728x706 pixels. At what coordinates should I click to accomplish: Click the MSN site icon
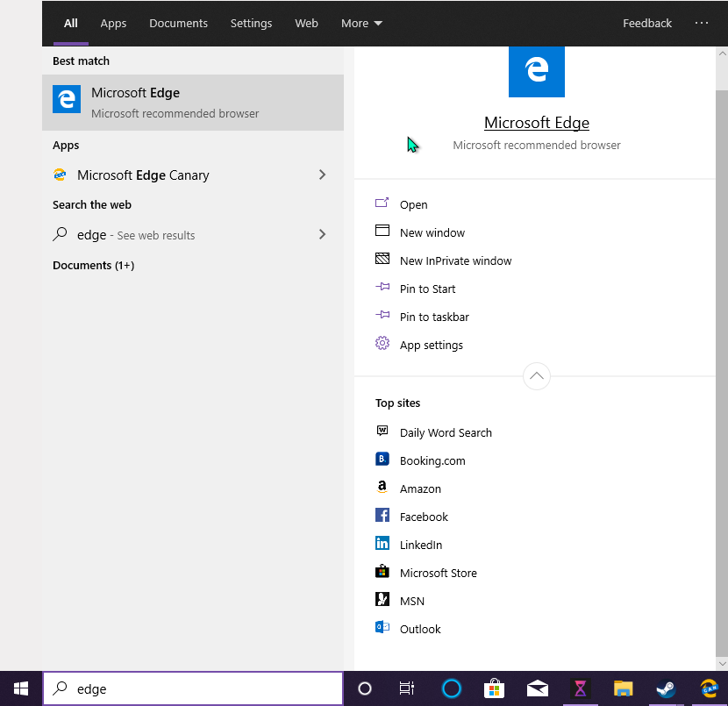[x=382, y=599]
